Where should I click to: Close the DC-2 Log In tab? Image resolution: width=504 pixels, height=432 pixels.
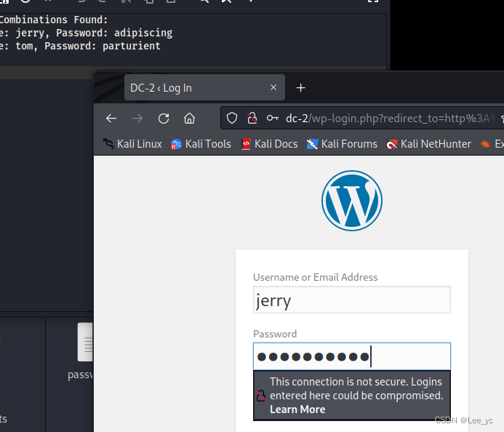273,87
